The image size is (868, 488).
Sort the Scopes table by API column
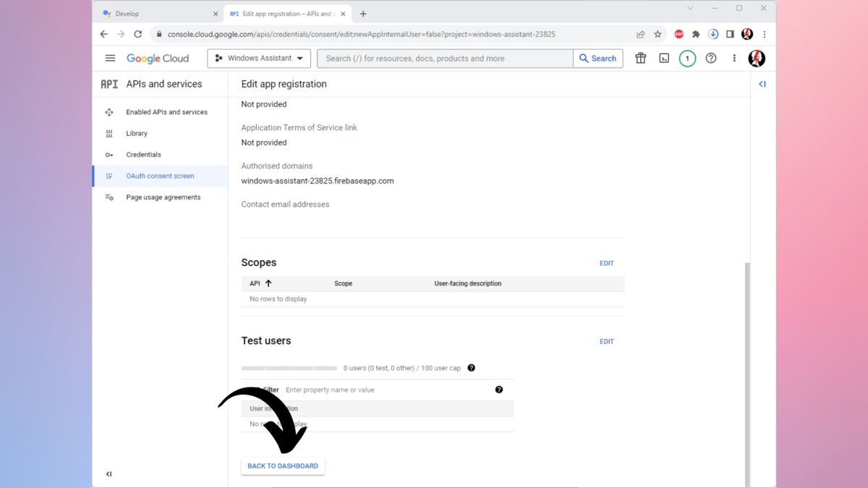coord(260,283)
